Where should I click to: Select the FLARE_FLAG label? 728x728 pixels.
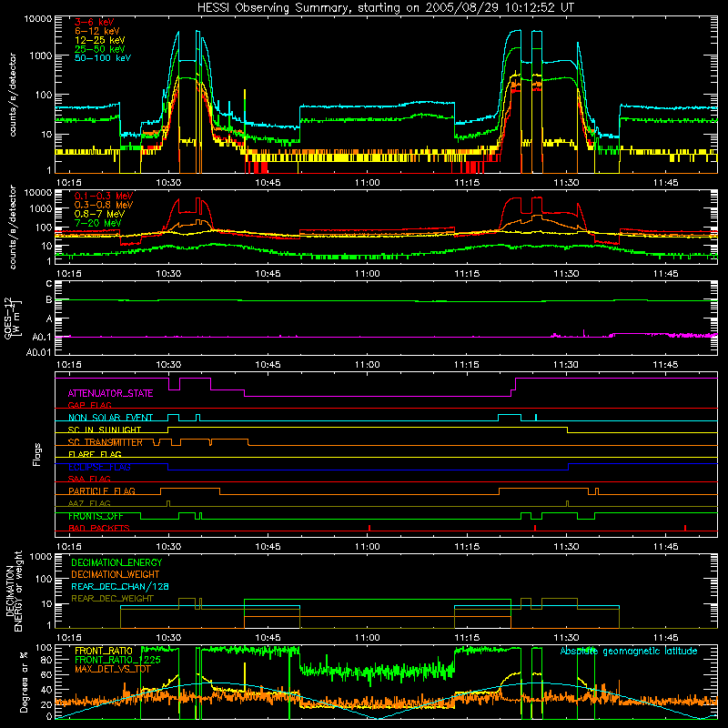95,454
